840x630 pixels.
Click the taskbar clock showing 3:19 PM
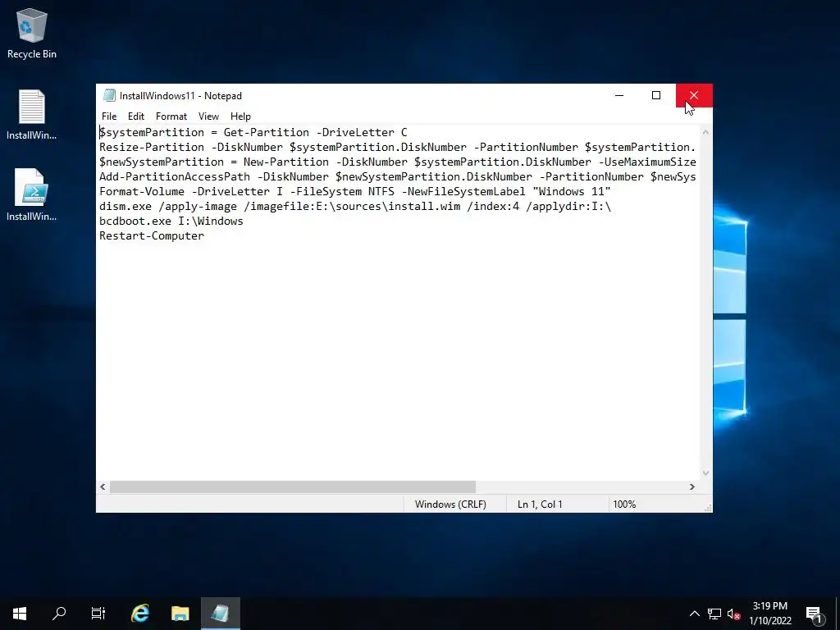[x=769, y=614]
